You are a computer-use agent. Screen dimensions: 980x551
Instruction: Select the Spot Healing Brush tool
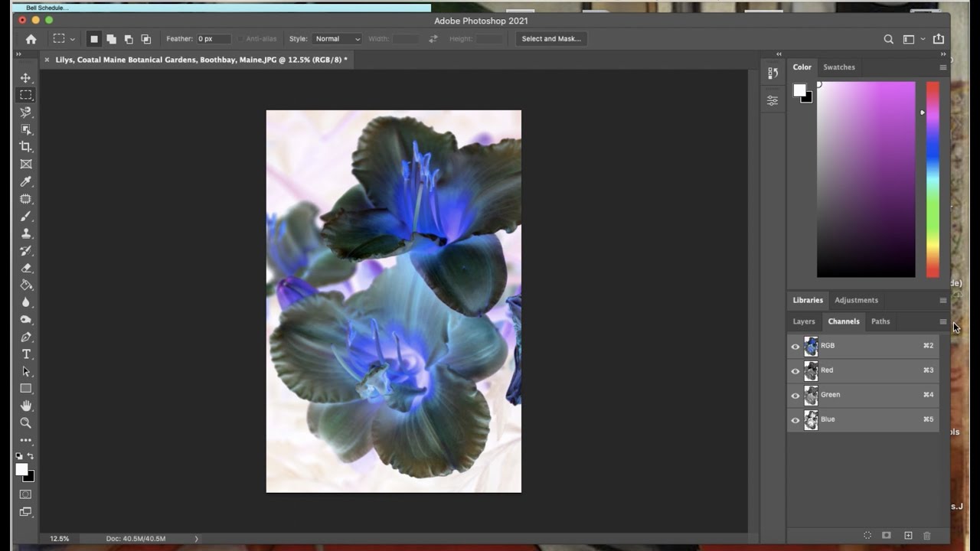(26, 199)
